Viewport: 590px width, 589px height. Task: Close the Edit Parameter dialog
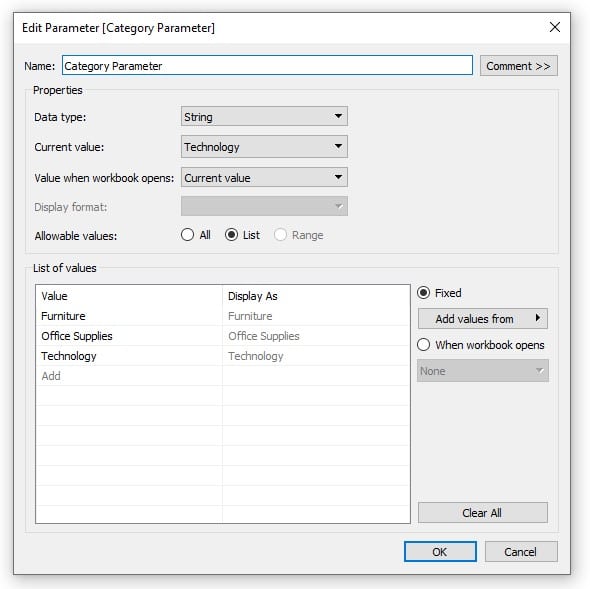554,27
